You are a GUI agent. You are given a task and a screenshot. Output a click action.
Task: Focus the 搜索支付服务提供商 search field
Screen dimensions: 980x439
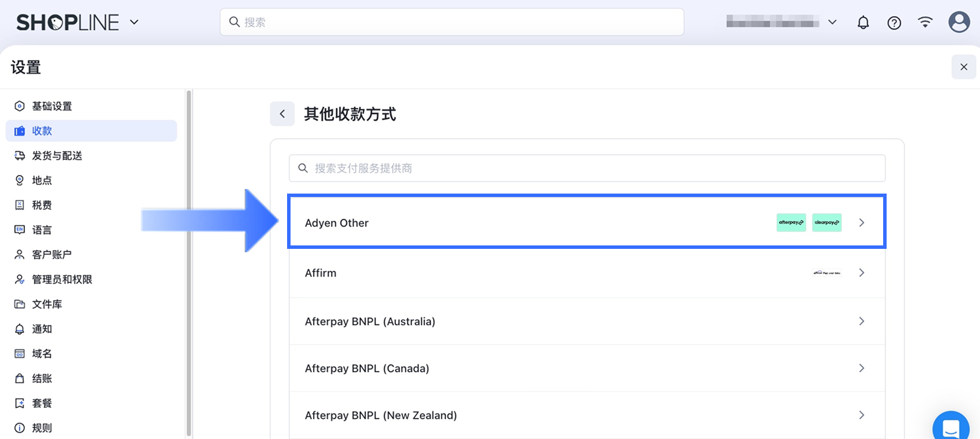587,168
